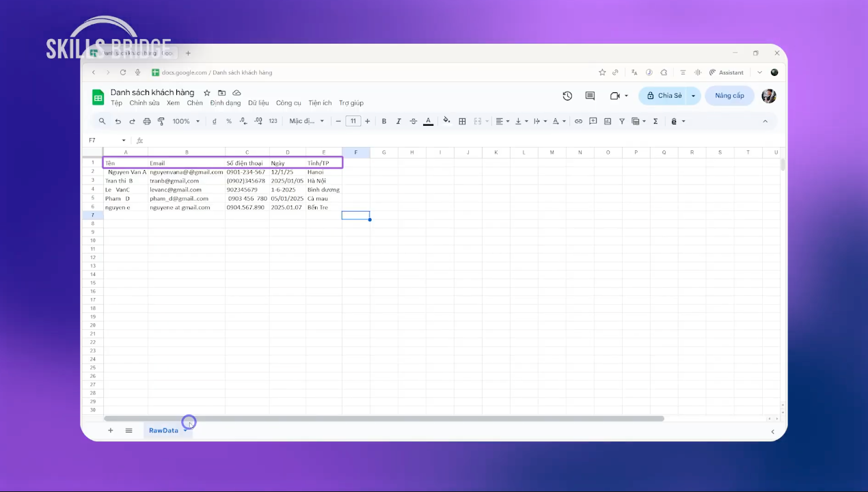The height and width of the screenshot is (492, 868).
Task: Click the undo arrow in the toolbar
Action: pyautogui.click(x=118, y=122)
